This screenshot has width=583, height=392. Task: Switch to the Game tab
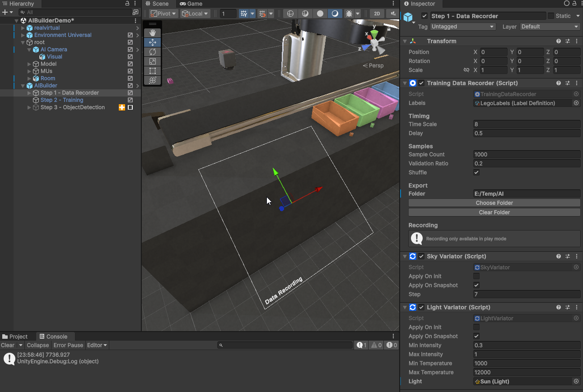[191, 4]
